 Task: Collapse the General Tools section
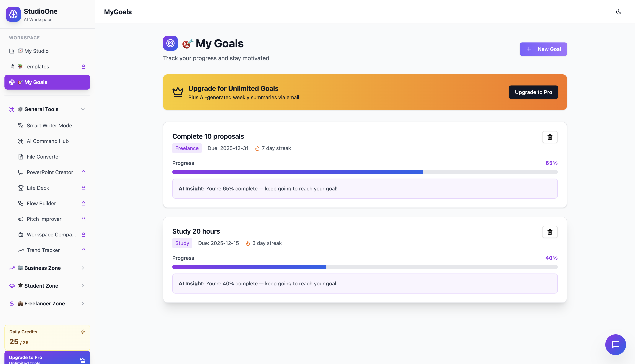(x=83, y=109)
